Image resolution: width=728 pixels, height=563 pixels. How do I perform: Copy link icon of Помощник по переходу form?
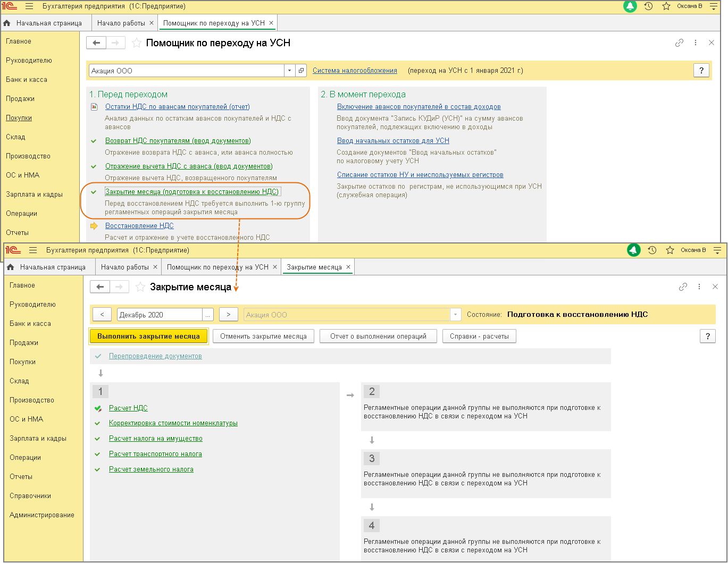tap(679, 43)
